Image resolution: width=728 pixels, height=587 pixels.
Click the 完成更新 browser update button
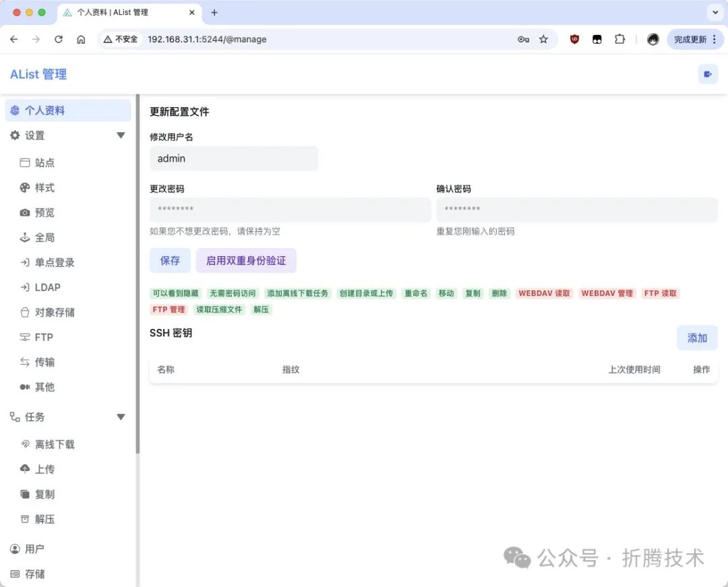point(696,40)
